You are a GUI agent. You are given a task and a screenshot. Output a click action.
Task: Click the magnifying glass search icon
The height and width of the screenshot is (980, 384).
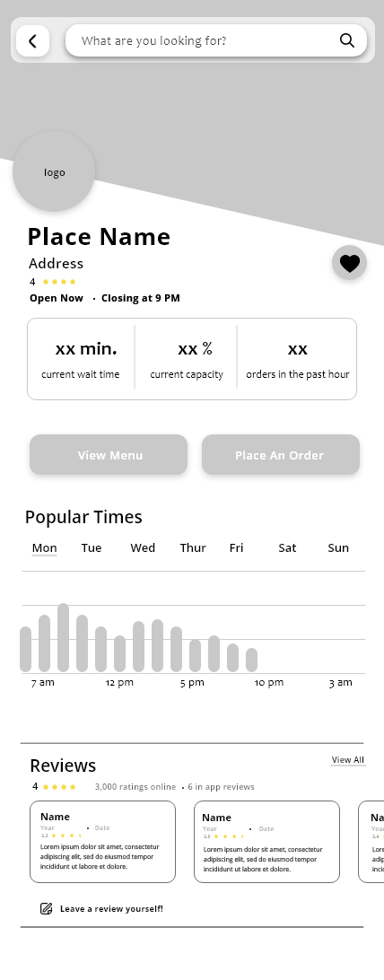click(x=347, y=40)
